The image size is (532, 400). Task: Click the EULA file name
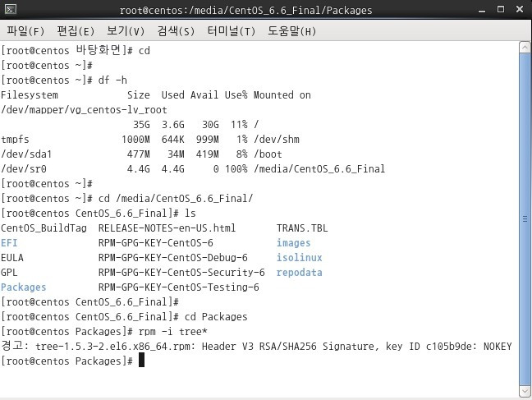[12, 258]
